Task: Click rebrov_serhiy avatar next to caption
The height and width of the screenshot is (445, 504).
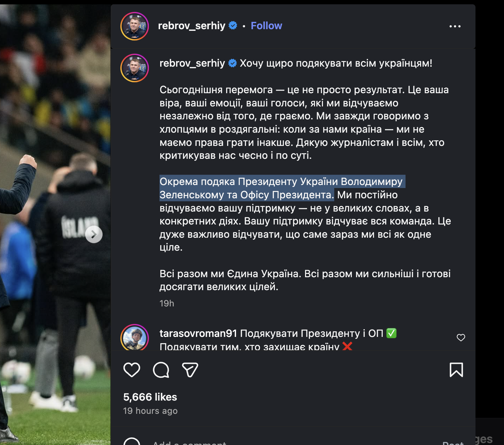Action: click(135, 68)
